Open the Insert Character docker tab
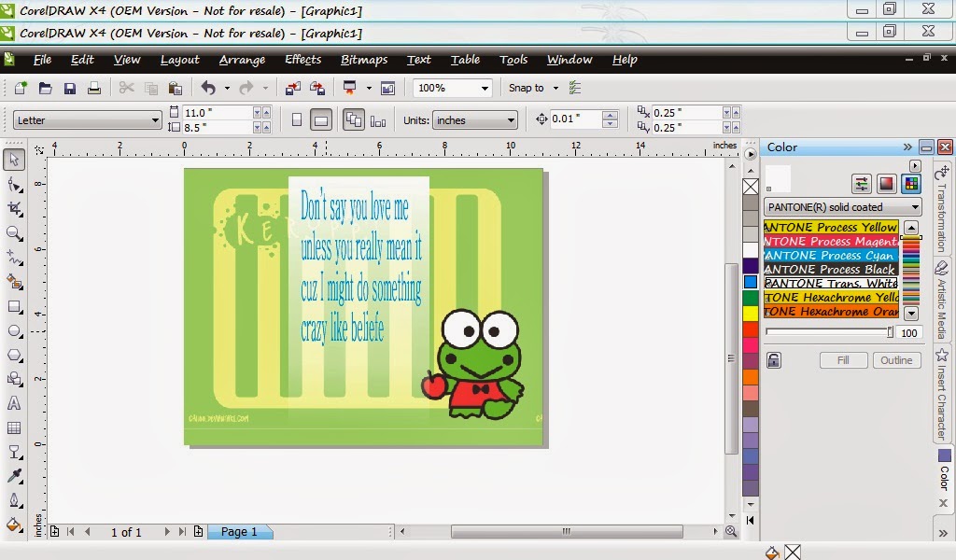The image size is (956, 560). [x=942, y=394]
